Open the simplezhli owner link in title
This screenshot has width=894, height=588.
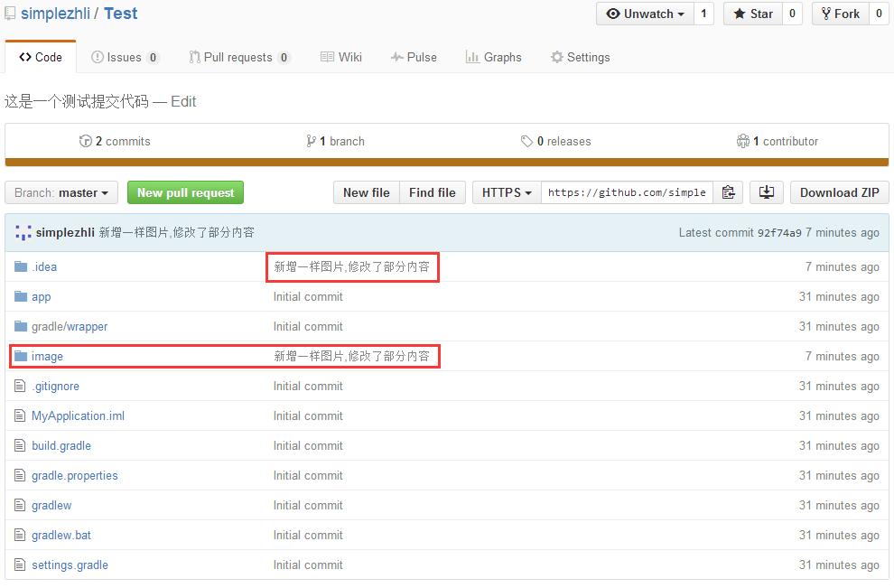coord(55,14)
